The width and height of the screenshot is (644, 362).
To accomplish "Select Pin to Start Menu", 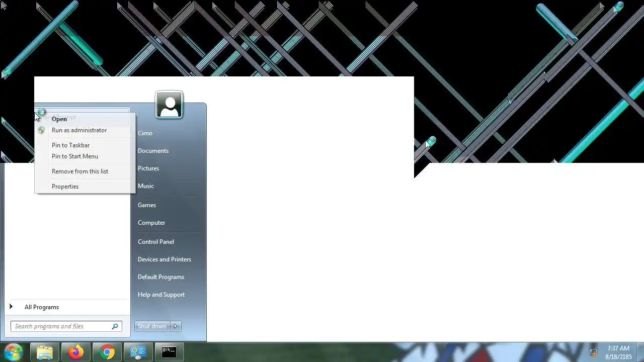I will pos(85,156).
